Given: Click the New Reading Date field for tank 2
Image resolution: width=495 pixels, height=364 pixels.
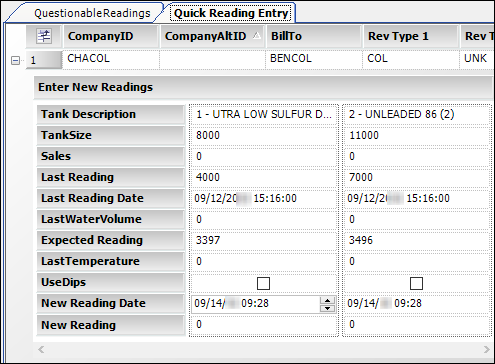Looking at the screenshot, I should pyautogui.click(x=416, y=303).
